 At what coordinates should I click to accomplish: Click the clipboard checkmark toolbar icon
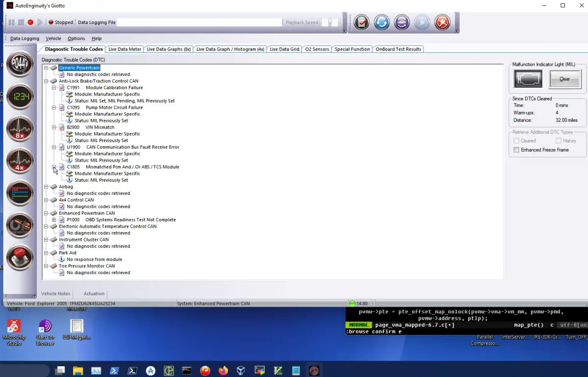(x=362, y=23)
